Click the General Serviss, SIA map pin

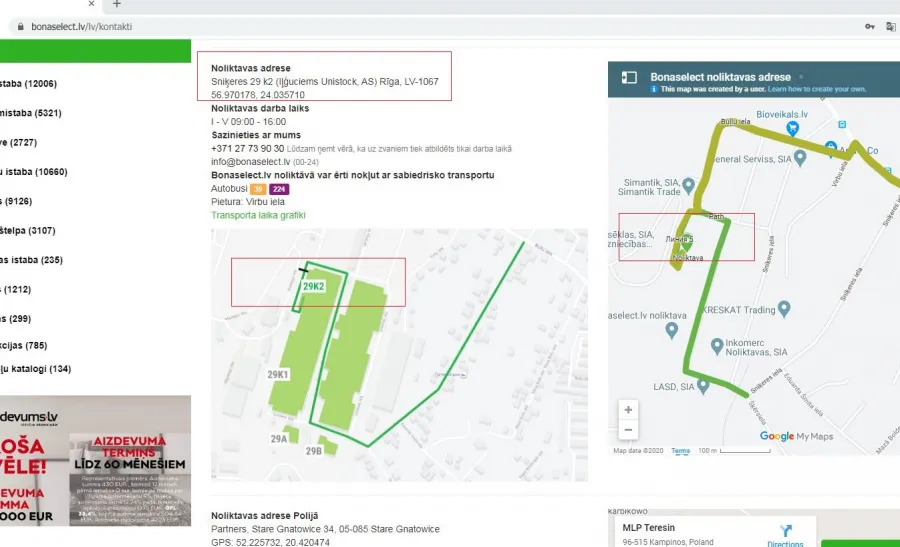click(x=800, y=159)
